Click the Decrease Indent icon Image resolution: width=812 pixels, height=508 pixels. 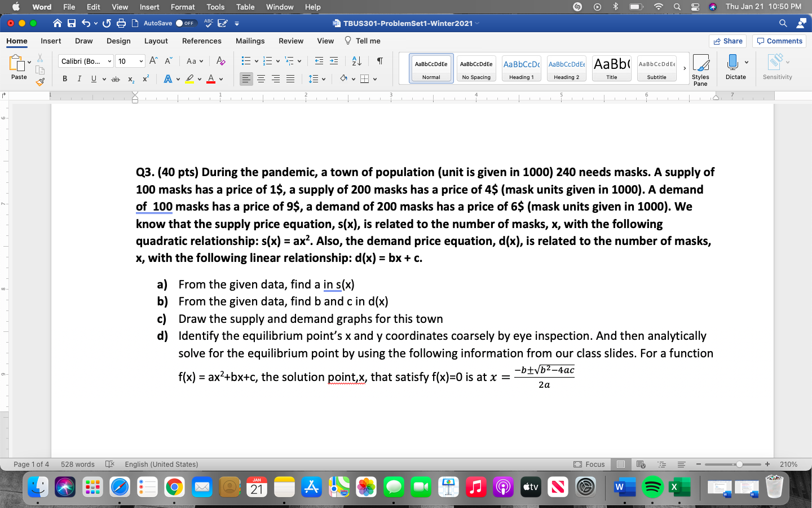[319, 61]
